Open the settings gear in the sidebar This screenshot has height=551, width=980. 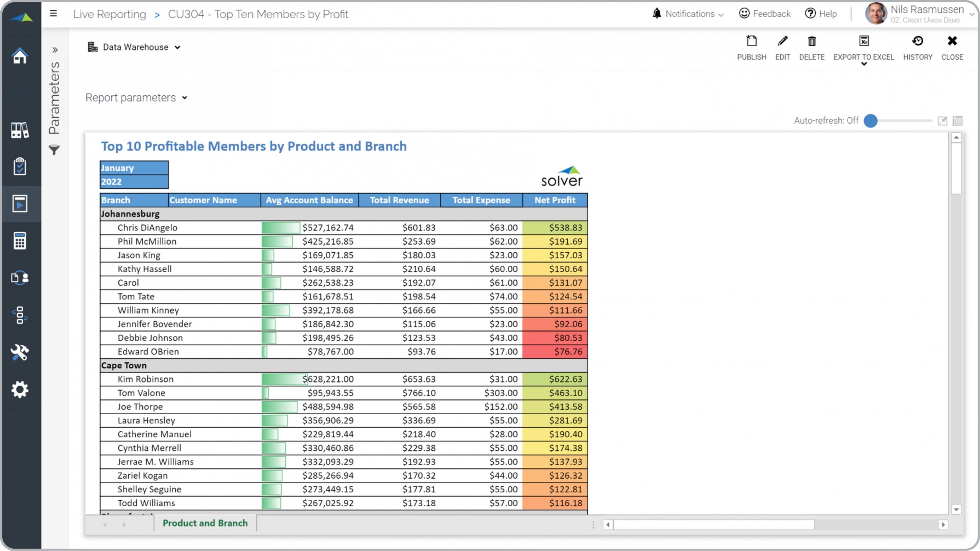(x=20, y=389)
